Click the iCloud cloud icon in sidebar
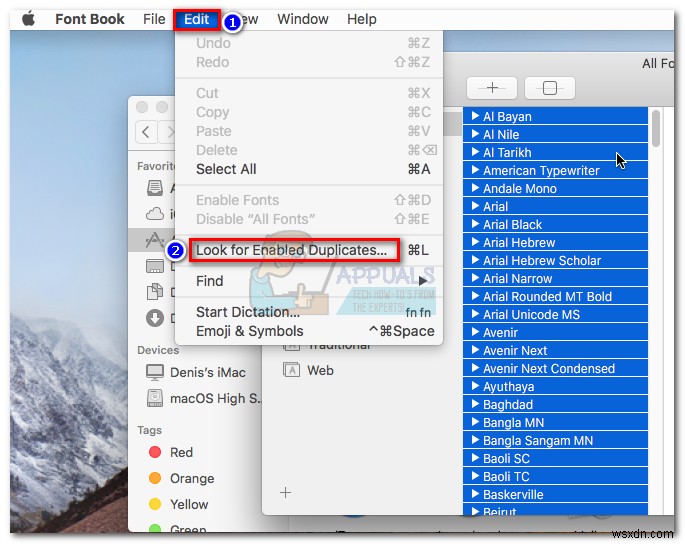Screen dimensions: 685x544 tap(155, 214)
